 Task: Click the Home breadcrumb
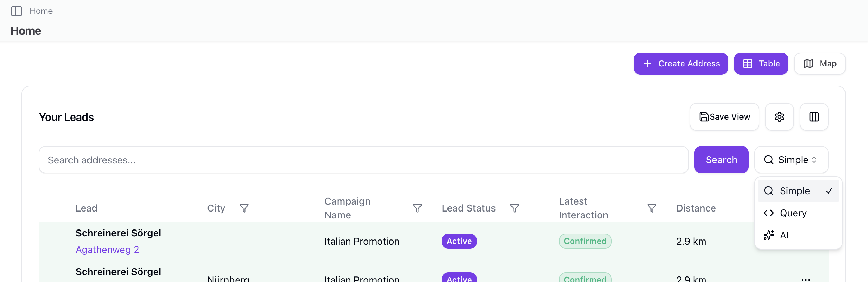pos(41,11)
